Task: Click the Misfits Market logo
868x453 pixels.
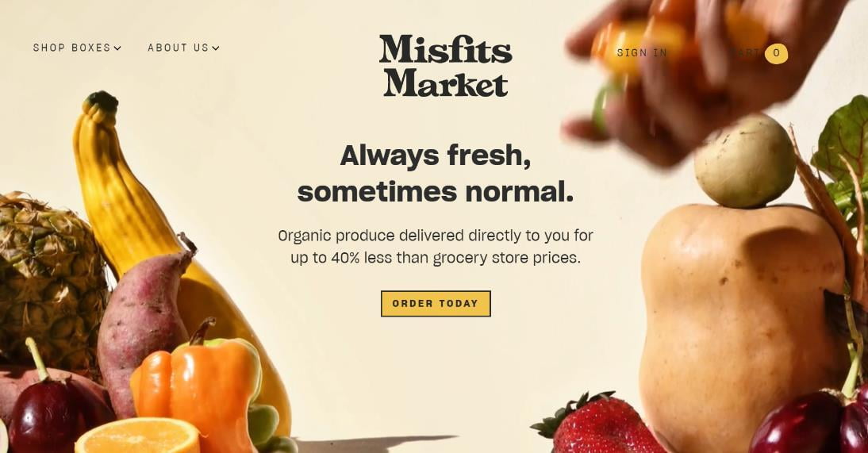Action: tap(446, 66)
